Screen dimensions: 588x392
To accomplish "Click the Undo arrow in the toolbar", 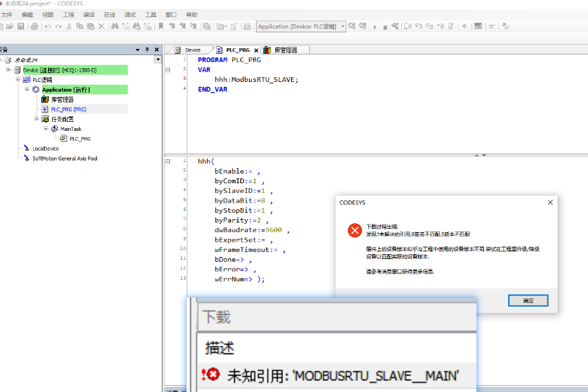I will pos(47,26).
